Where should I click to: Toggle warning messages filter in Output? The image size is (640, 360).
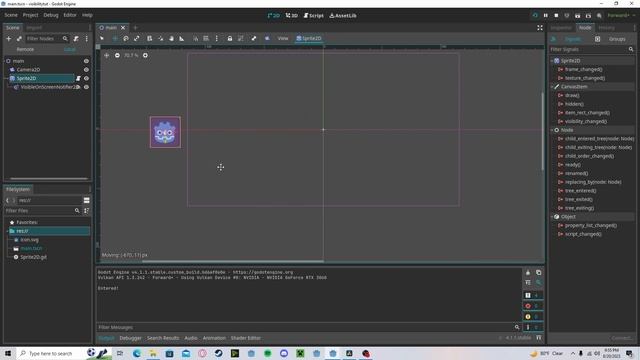click(533, 316)
